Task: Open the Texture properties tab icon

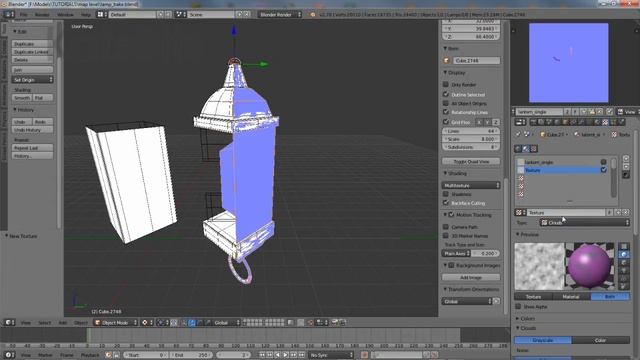Action: point(605,122)
